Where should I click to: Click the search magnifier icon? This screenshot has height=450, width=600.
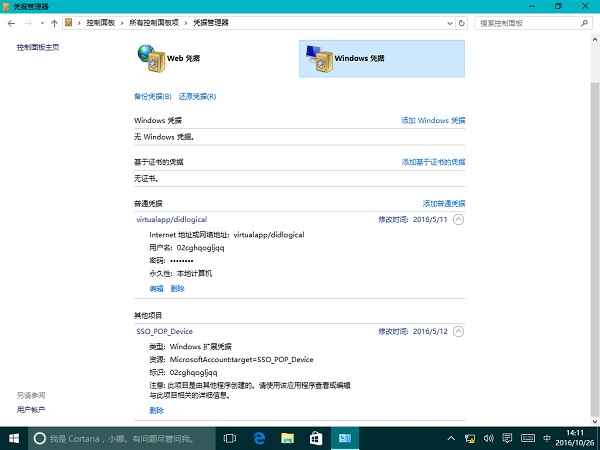point(584,23)
